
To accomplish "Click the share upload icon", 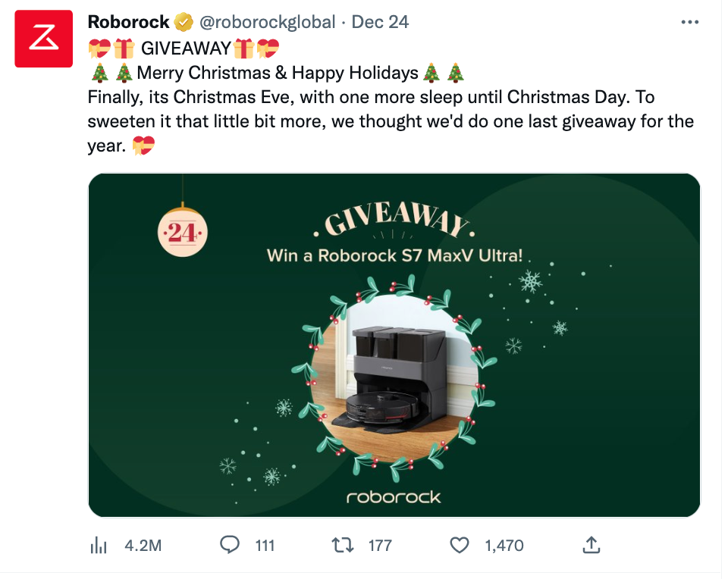I will tap(591, 545).
